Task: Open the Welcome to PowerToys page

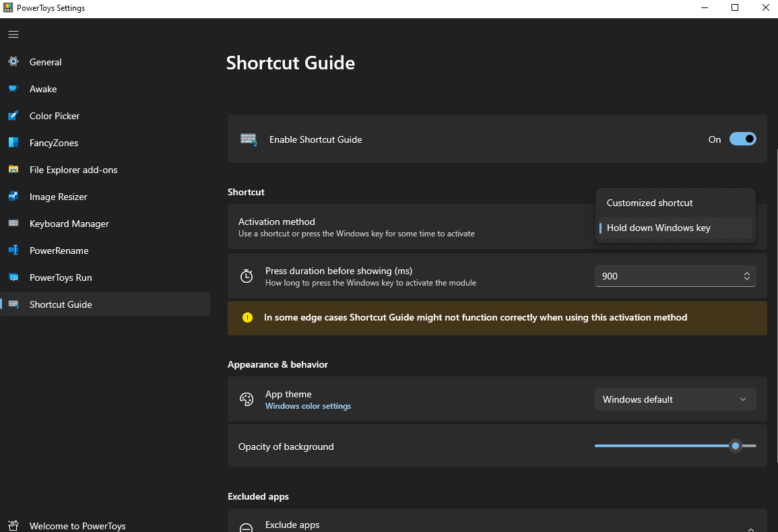Action: (x=77, y=525)
